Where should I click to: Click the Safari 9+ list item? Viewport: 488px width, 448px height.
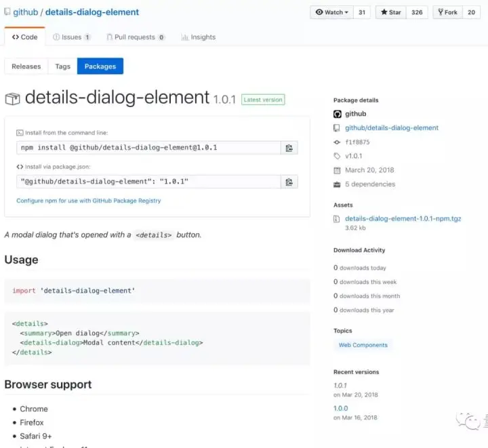pyautogui.click(x=36, y=436)
